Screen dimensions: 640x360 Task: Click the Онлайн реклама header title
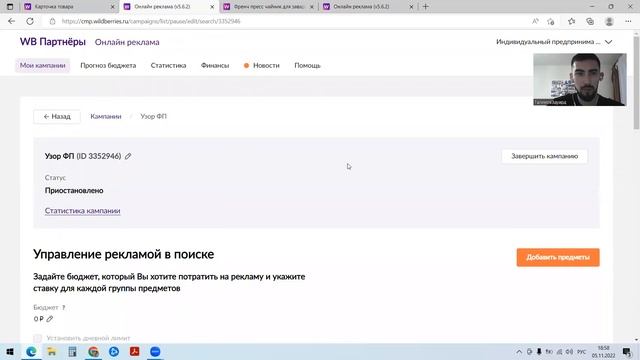point(127,42)
